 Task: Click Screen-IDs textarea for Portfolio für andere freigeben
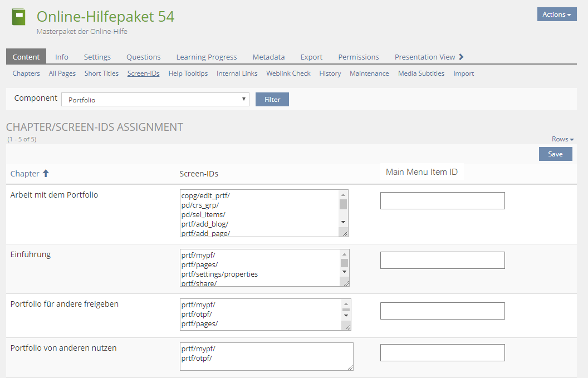click(260, 315)
